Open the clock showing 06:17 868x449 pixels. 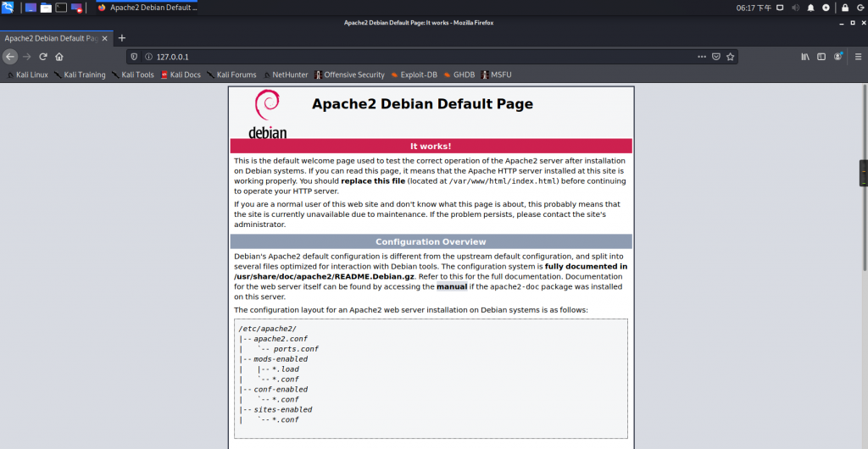(753, 8)
